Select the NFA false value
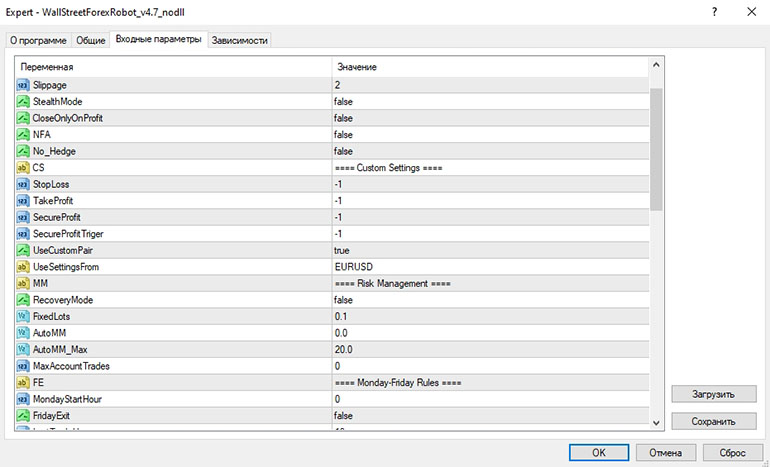Image resolution: width=770 pixels, height=467 pixels. [x=343, y=135]
